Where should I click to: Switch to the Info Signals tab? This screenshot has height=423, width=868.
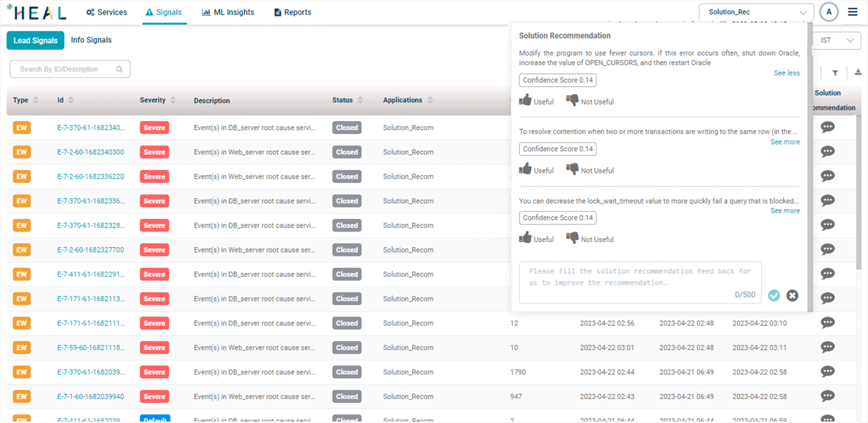pos(91,40)
